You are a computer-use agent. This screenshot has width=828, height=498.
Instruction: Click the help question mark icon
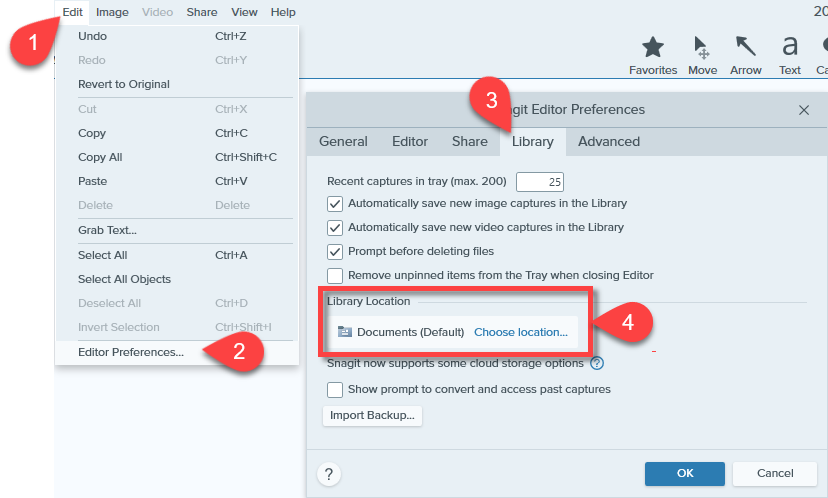click(329, 473)
